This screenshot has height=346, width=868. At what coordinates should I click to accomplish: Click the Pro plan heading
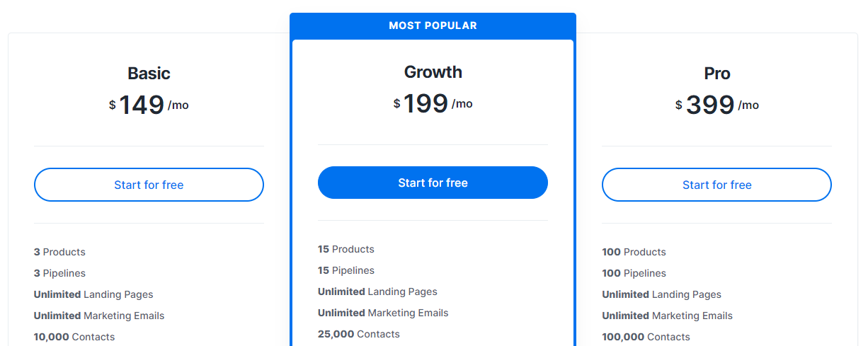pos(716,74)
